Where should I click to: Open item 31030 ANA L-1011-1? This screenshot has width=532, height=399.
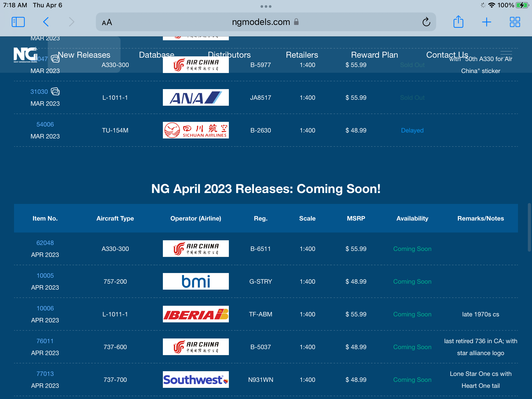(39, 92)
